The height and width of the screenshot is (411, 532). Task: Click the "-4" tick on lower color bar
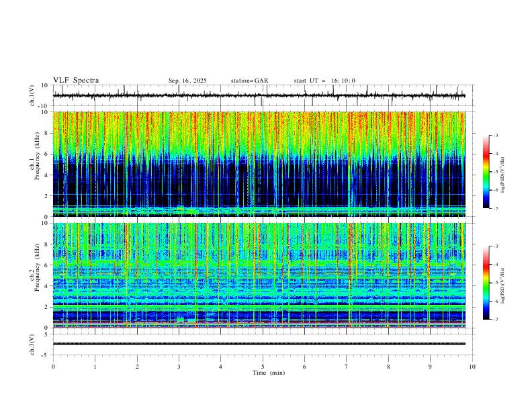click(x=495, y=265)
